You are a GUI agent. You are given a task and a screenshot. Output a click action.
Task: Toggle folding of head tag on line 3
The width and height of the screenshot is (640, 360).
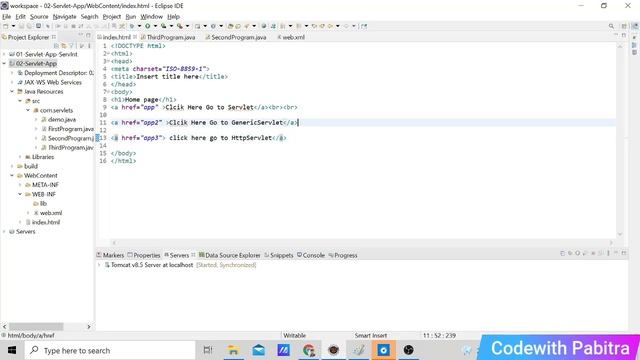coord(109,61)
